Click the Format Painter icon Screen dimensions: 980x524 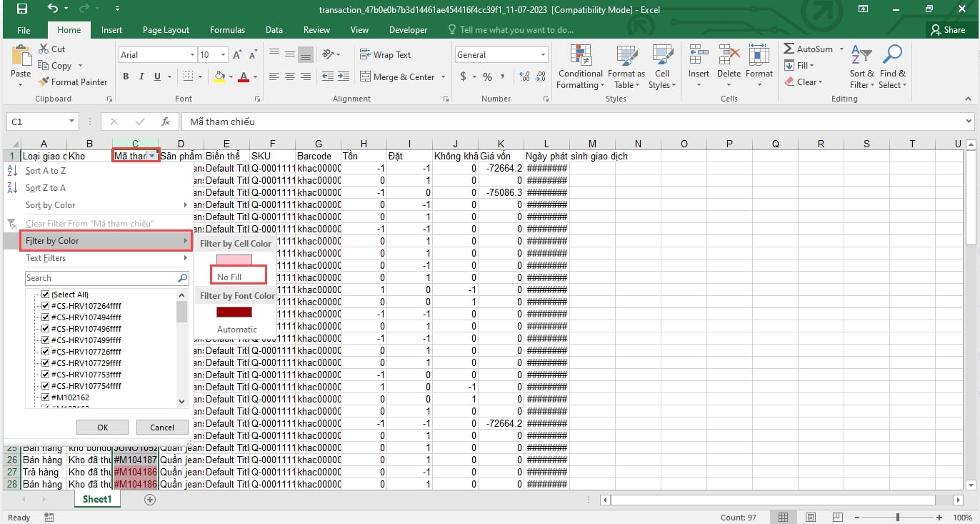pyautogui.click(x=44, y=82)
